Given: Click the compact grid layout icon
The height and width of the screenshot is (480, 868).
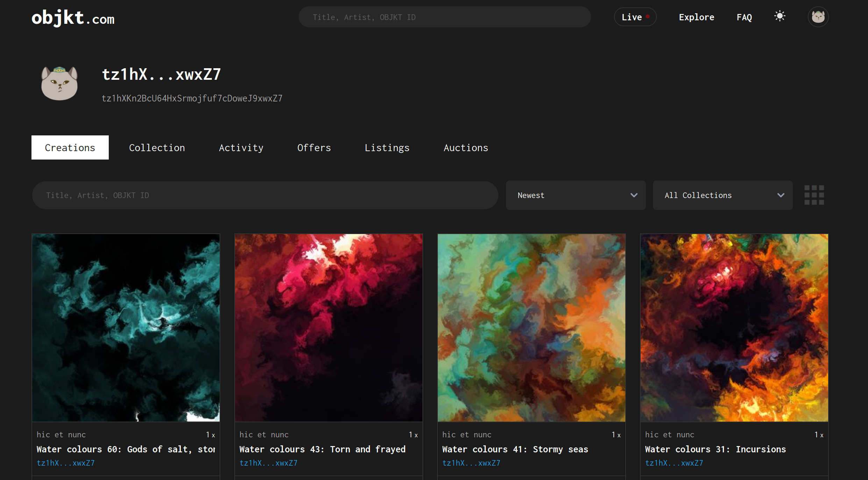Looking at the screenshot, I should 814,195.
